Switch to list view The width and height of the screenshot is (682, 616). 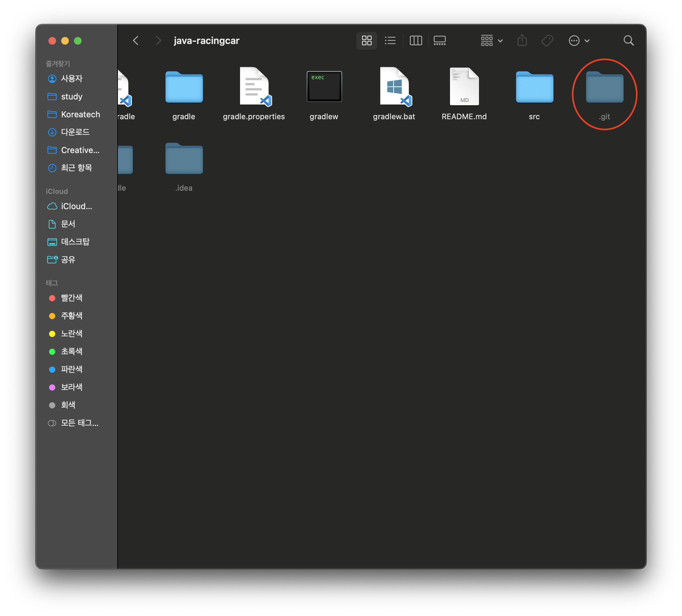coord(390,40)
